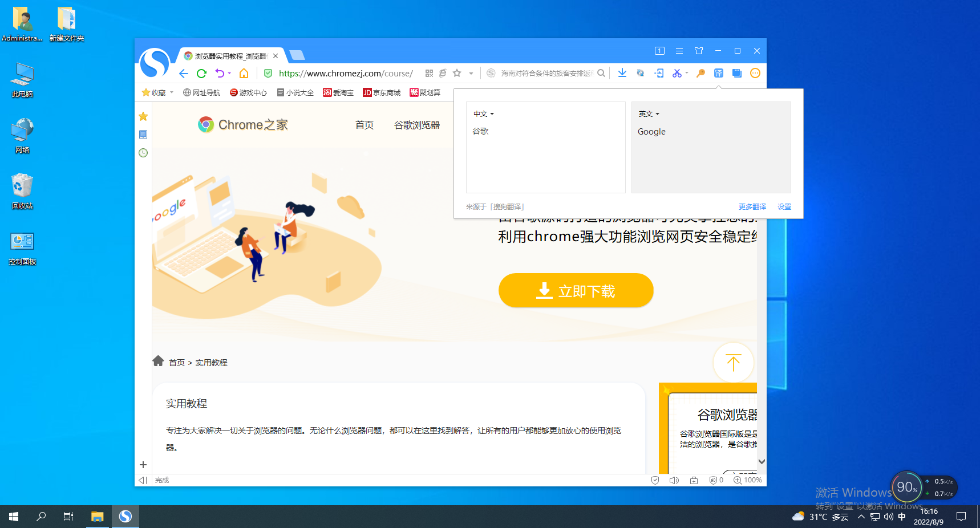The image size is (980, 528).
Task: Open the 爱淘宝 bookmark
Action: coord(338,92)
